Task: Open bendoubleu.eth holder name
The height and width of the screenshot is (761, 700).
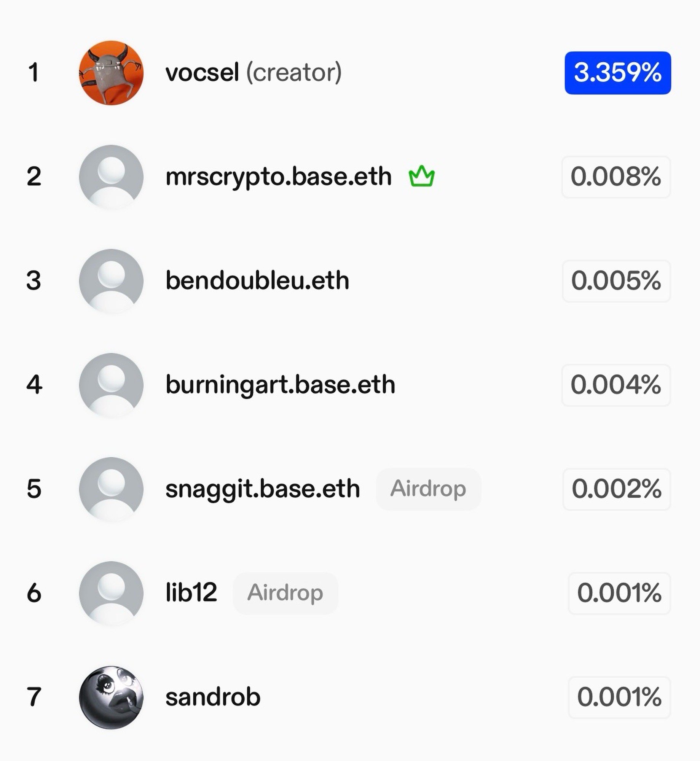Action: [x=257, y=281]
